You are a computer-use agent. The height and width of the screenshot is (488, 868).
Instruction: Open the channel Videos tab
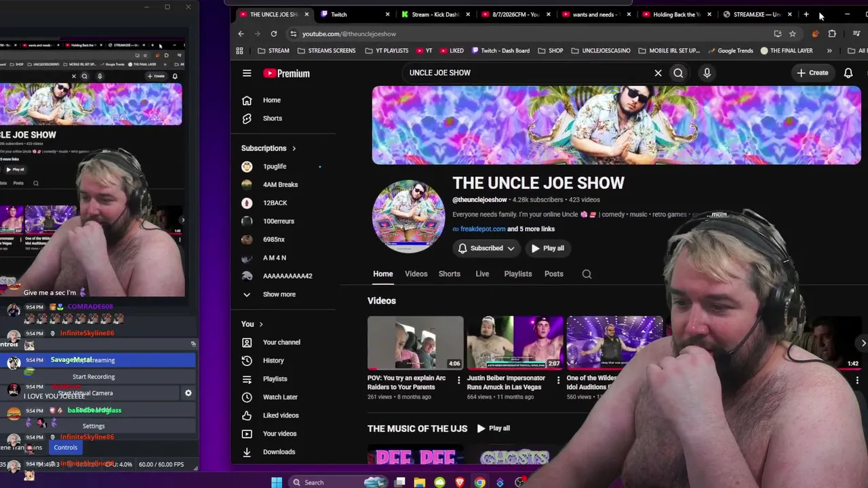(x=416, y=274)
